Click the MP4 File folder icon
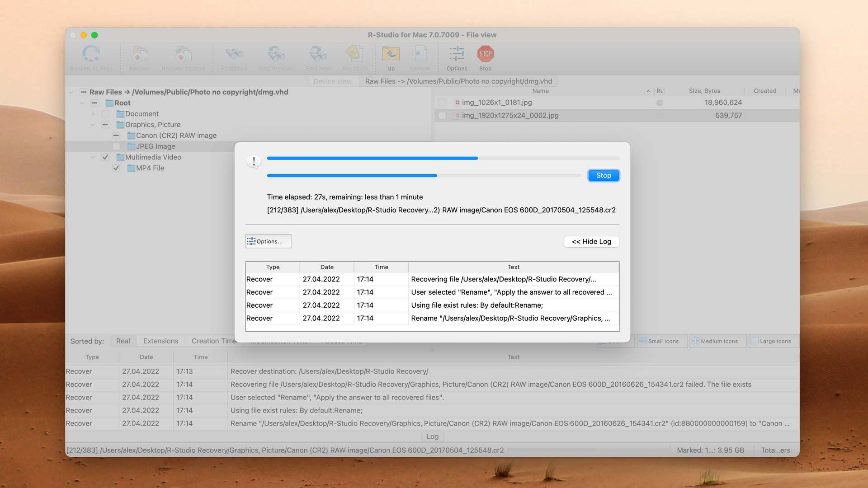The width and height of the screenshot is (868, 488). pyautogui.click(x=131, y=168)
